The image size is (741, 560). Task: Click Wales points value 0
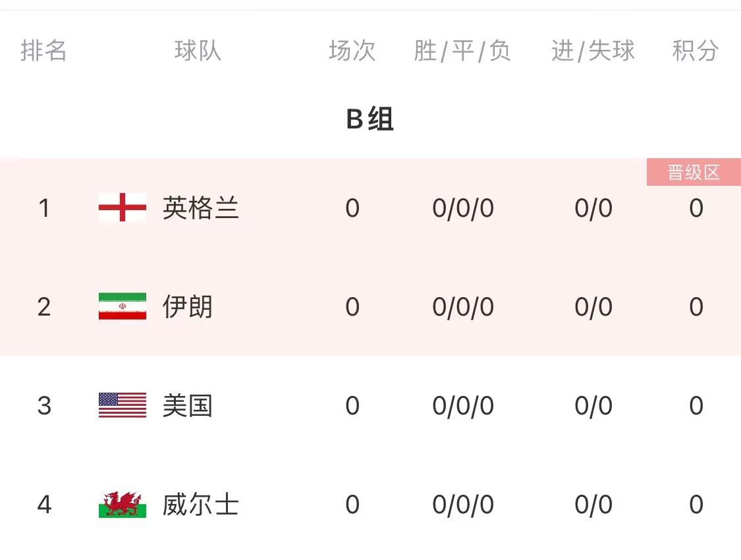[x=696, y=504]
